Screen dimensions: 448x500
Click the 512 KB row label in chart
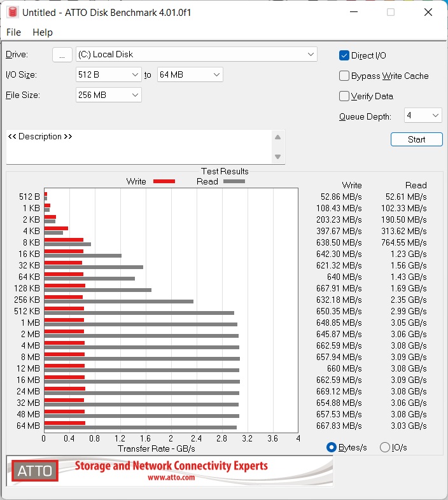pyautogui.click(x=27, y=311)
